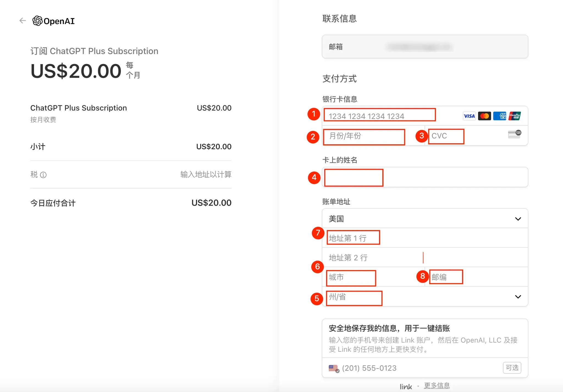This screenshot has height=392, width=563.
Task: Focus the CVC field
Action: click(x=476, y=136)
